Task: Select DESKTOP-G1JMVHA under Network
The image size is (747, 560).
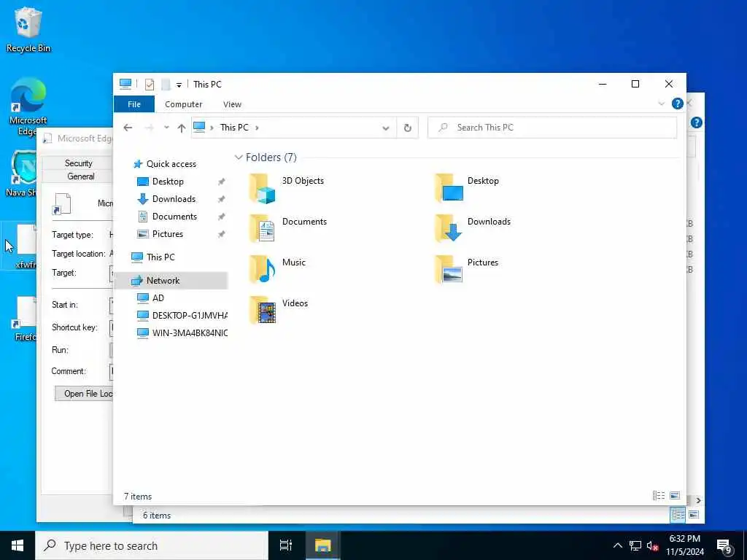Action: pyautogui.click(x=190, y=315)
